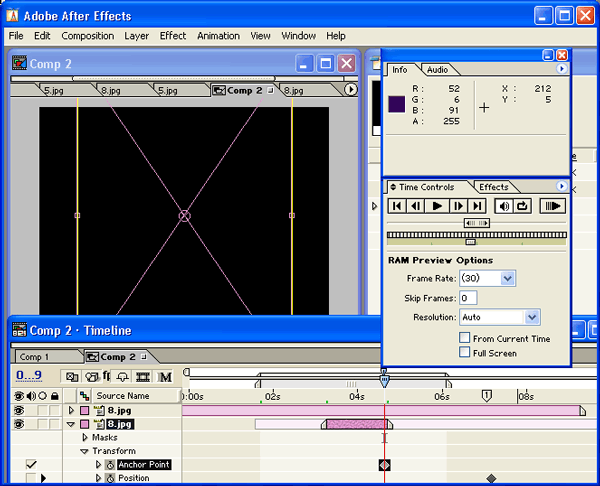The height and width of the screenshot is (486, 600).
Task: Click the Play button in Time Controls
Action: (437, 206)
